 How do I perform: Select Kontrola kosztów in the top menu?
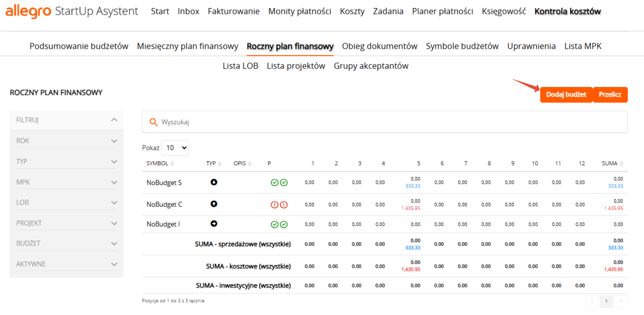(568, 11)
